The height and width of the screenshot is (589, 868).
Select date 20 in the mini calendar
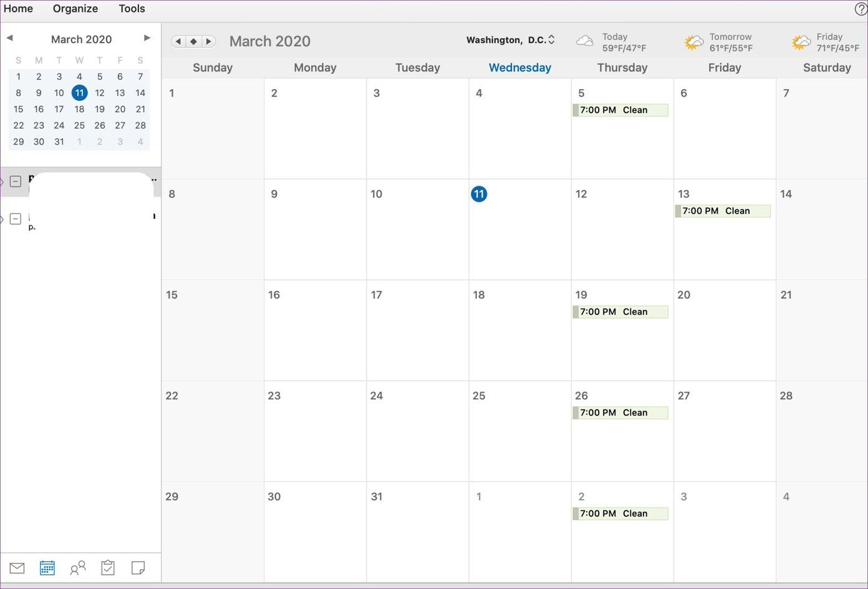[x=120, y=109]
